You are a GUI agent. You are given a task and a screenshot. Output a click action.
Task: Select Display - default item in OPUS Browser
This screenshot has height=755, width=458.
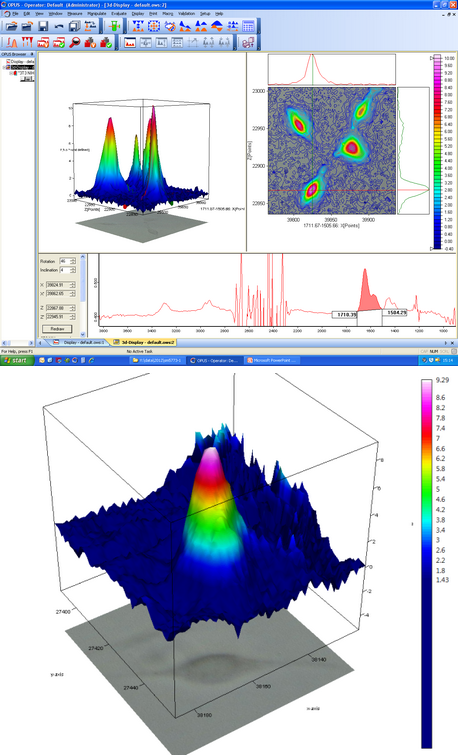click(22, 62)
